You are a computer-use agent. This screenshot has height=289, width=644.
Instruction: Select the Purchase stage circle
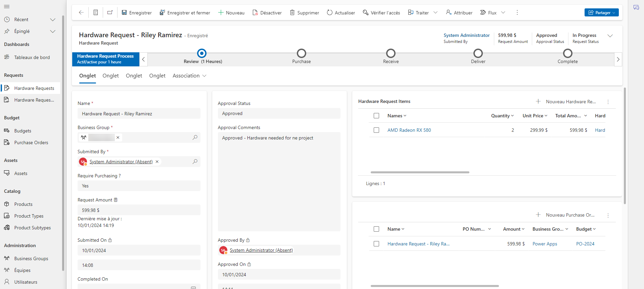(302, 53)
